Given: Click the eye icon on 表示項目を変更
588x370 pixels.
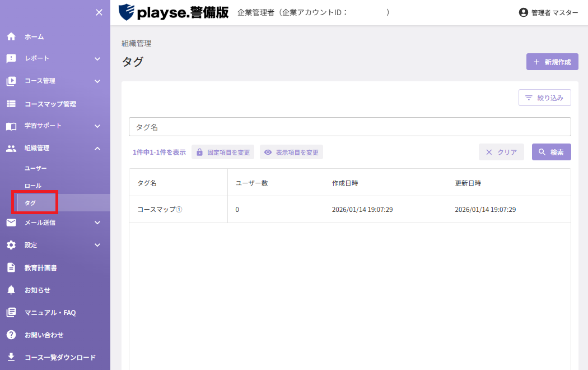Looking at the screenshot, I should (x=268, y=152).
